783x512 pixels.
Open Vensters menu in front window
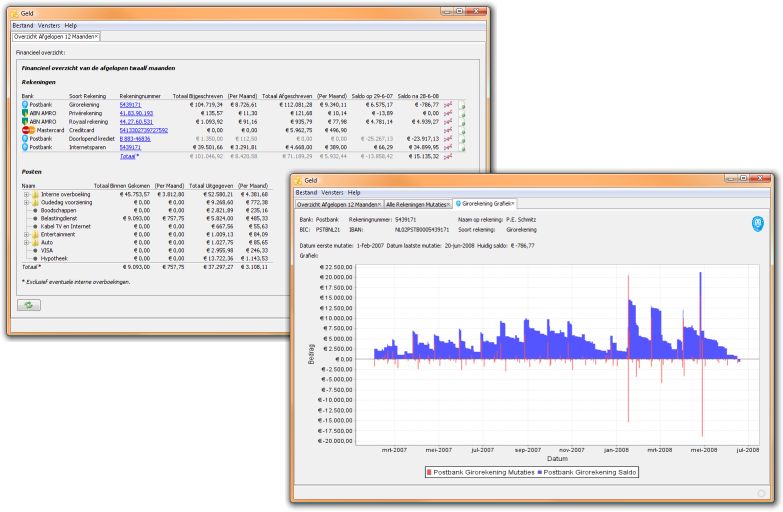333,192
